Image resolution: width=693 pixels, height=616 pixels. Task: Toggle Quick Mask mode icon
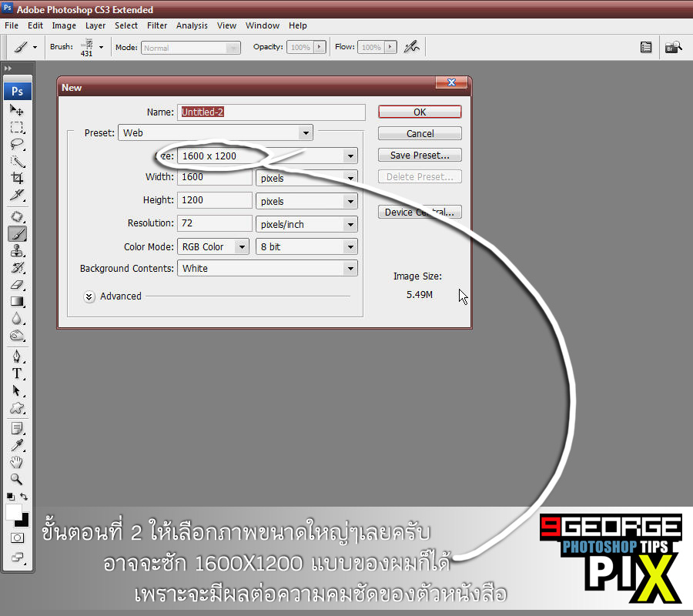point(17,537)
